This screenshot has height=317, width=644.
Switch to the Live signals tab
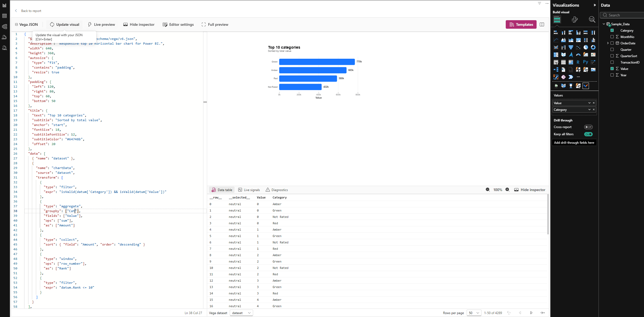tap(249, 190)
